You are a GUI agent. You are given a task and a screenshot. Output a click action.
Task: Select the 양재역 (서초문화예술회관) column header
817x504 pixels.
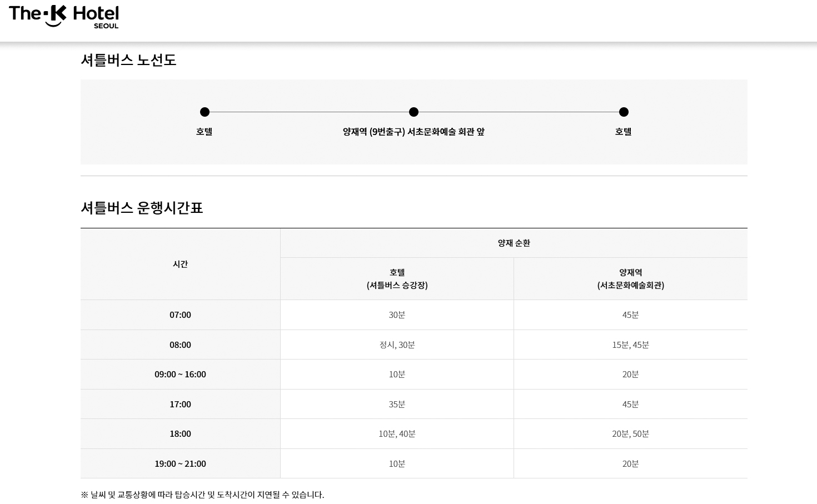coord(630,278)
